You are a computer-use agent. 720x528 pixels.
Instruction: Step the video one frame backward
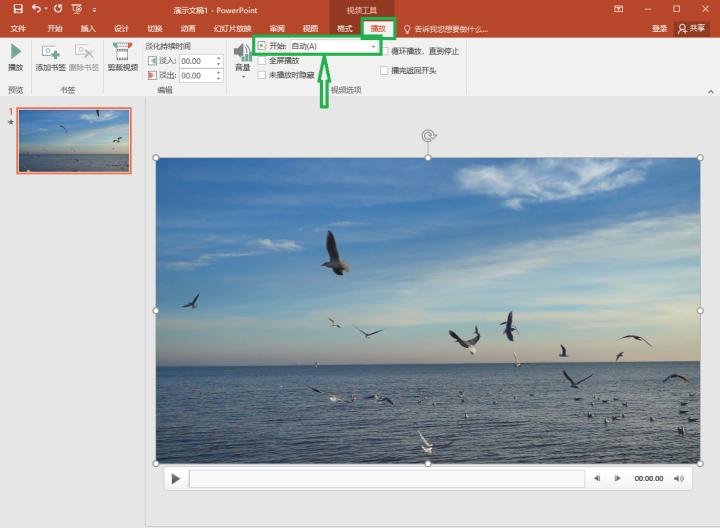[x=597, y=478]
